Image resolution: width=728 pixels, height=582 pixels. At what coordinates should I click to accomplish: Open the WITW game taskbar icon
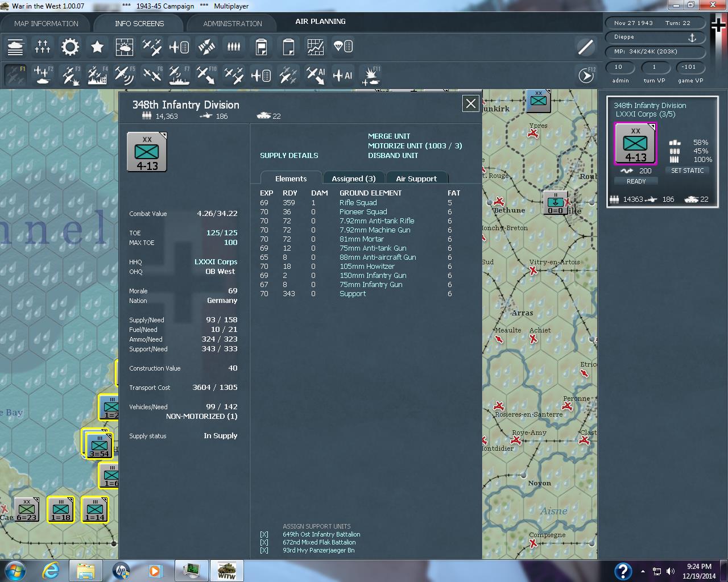coord(227,571)
